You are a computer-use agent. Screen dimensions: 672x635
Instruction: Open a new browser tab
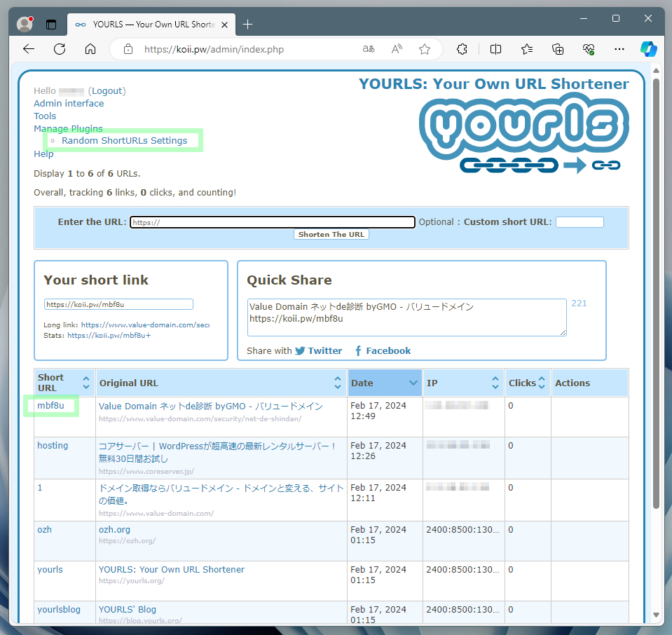248,25
